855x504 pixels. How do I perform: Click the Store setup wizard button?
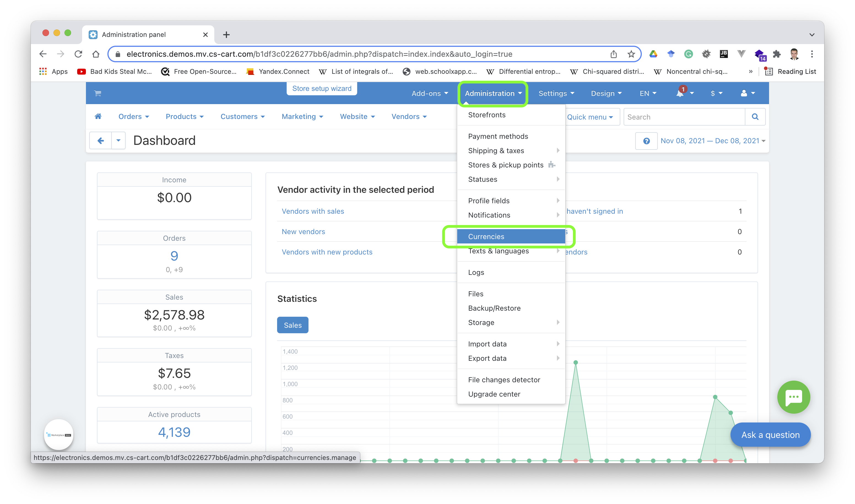pos(322,88)
